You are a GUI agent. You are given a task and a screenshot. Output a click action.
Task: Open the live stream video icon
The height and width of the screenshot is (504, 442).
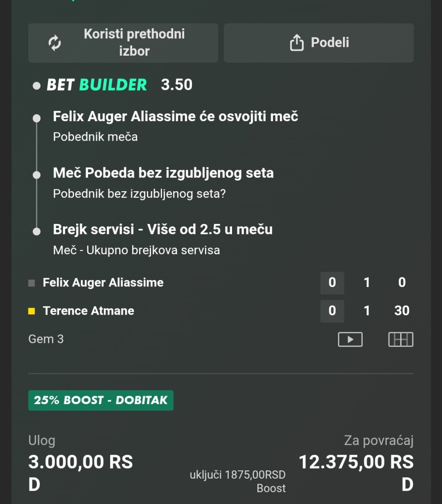pos(350,340)
